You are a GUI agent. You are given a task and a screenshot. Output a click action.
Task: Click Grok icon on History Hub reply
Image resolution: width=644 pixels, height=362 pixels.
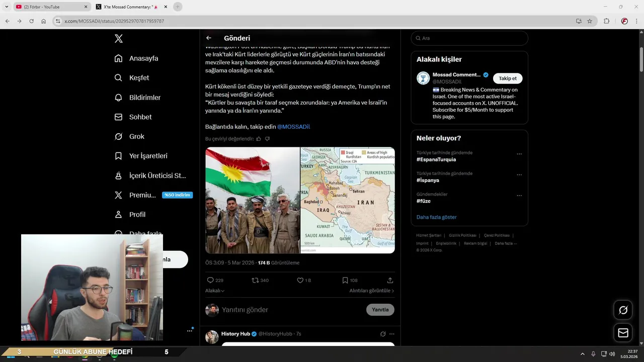tap(383, 334)
